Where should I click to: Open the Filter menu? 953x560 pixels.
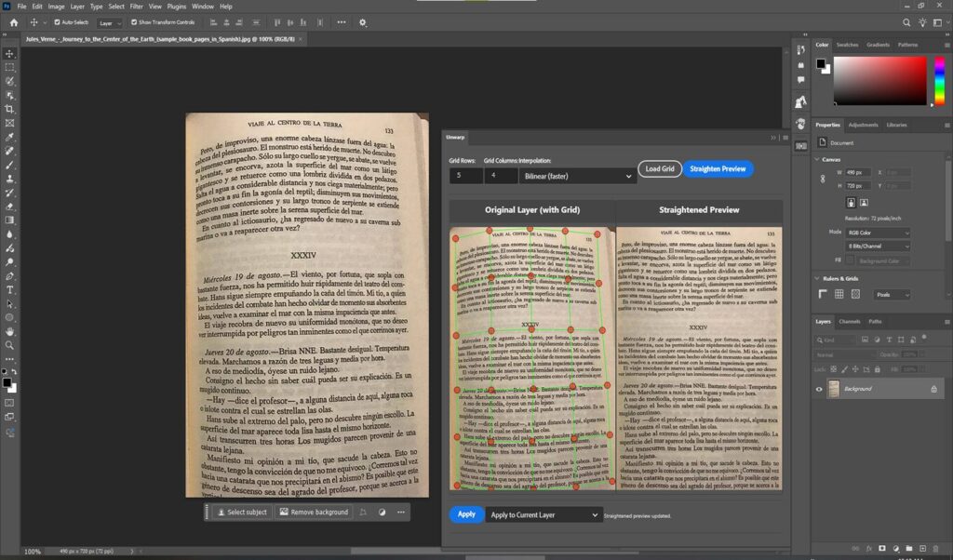(136, 7)
